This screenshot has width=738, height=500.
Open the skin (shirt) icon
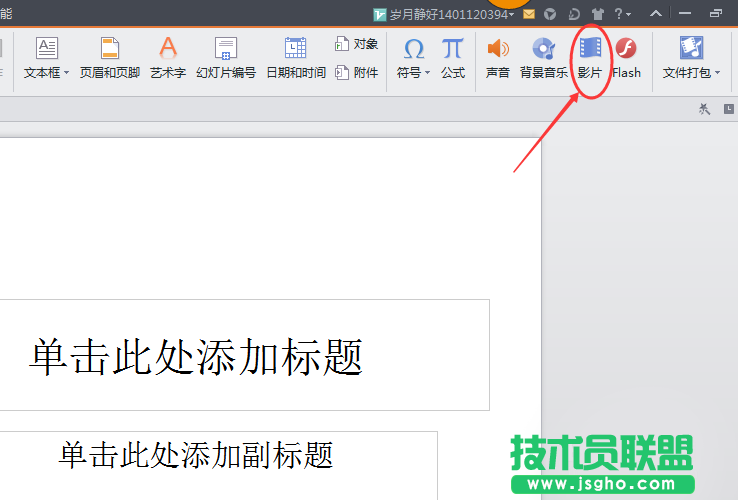(x=598, y=14)
